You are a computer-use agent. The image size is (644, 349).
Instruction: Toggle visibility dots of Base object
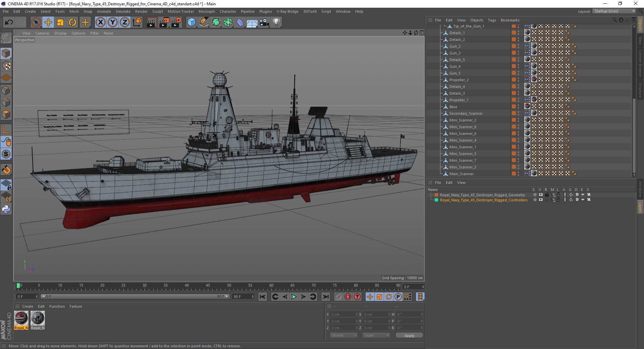[519, 106]
